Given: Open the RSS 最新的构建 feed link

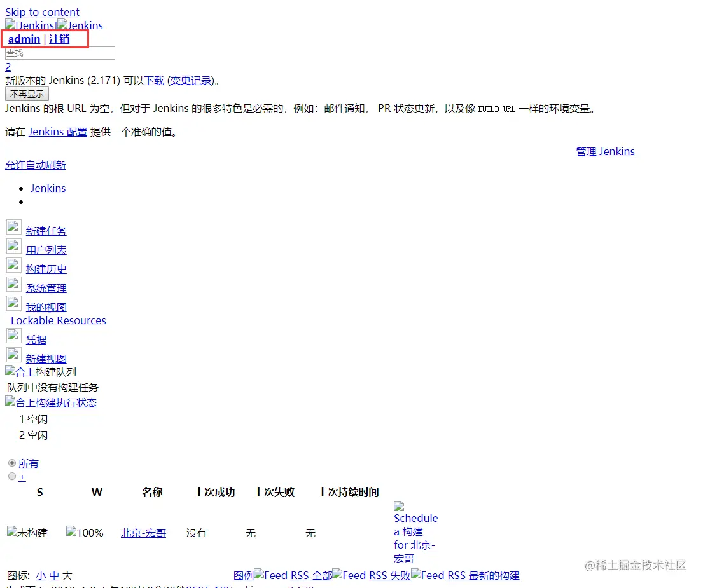Looking at the screenshot, I should tap(484, 575).
